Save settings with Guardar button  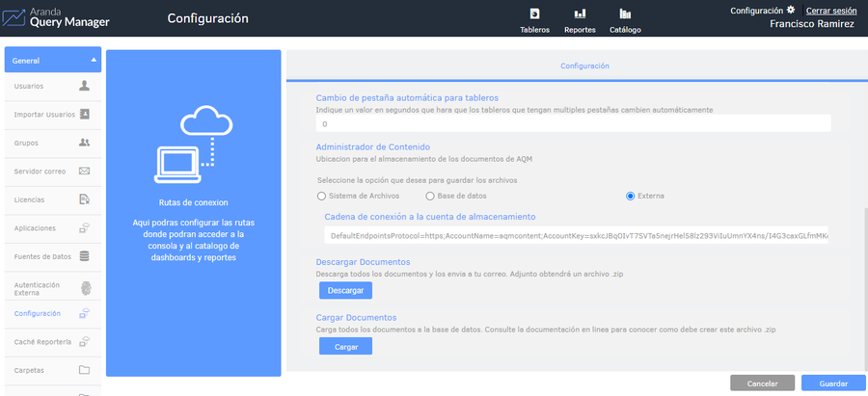833,383
